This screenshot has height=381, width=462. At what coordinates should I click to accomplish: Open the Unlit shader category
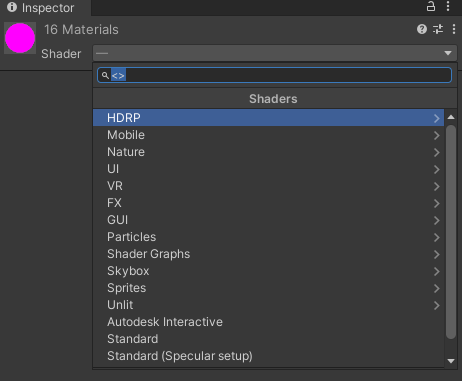[x=268, y=305]
